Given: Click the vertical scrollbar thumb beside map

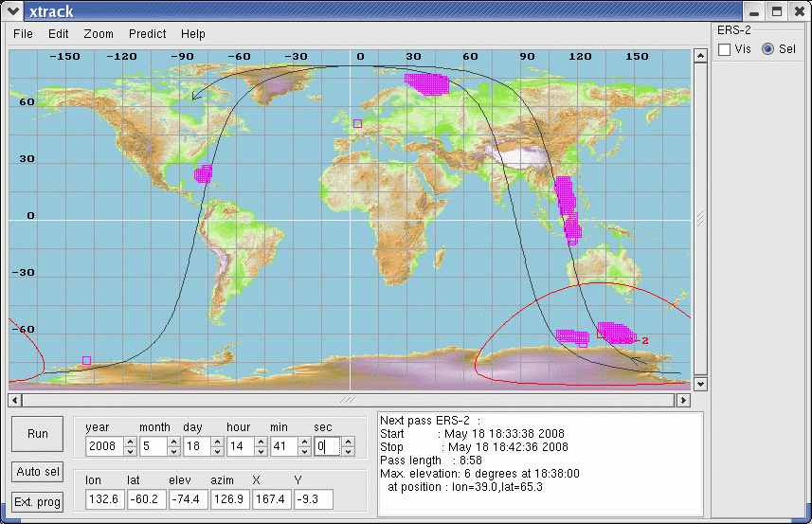Looking at the screenshot, I should tap(700, 219).
